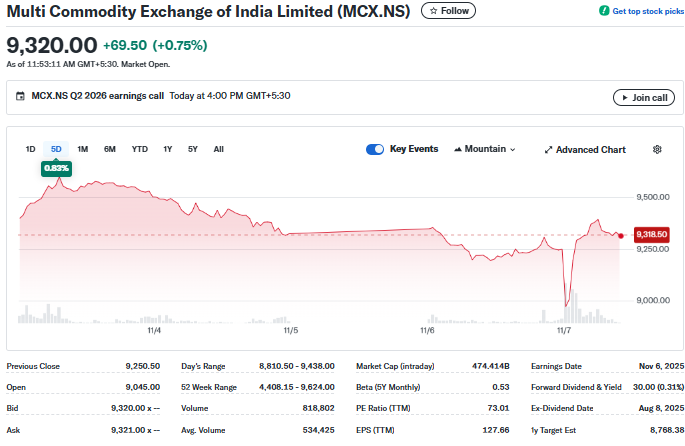Click the calendar icon beside earnings call
The height and width of the screenshot is (446, 685).
[x=21, y=97]
